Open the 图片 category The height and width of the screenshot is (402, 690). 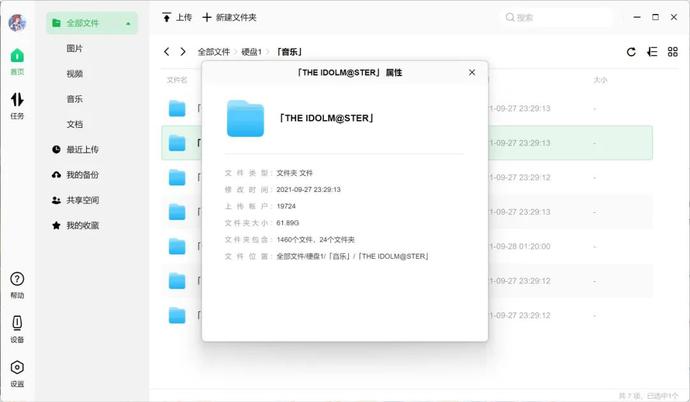pyautogui.click(x=74, y=48)
